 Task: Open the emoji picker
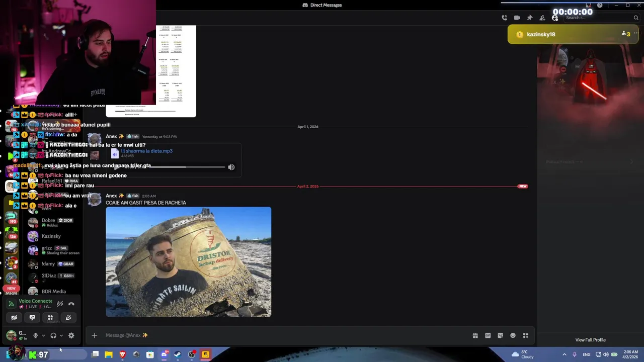513,335
